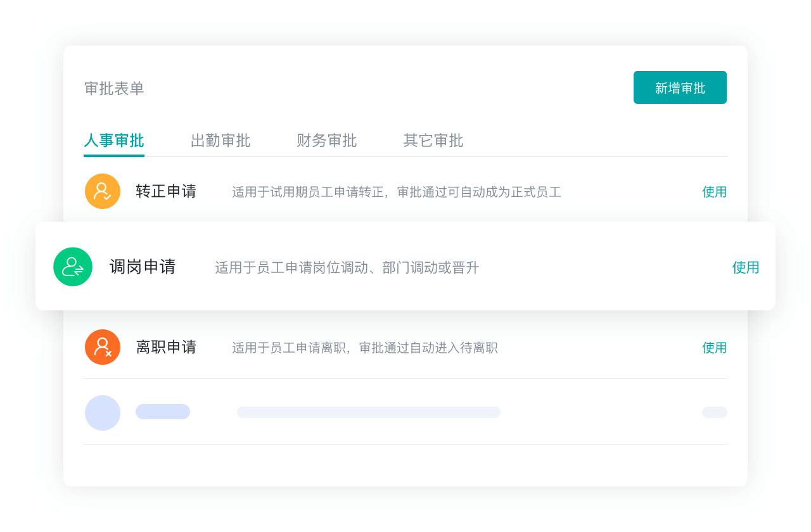This screenshot has height=532, width=811.
Task: Click the 审批表单 heading
Action: click(114, 89)
